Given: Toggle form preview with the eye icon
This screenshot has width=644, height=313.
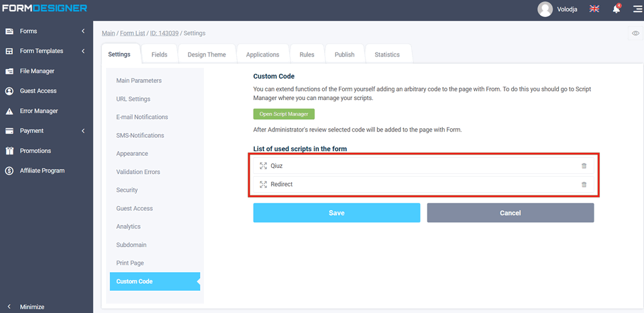Looking at the screenshot, I should (635, 33).
